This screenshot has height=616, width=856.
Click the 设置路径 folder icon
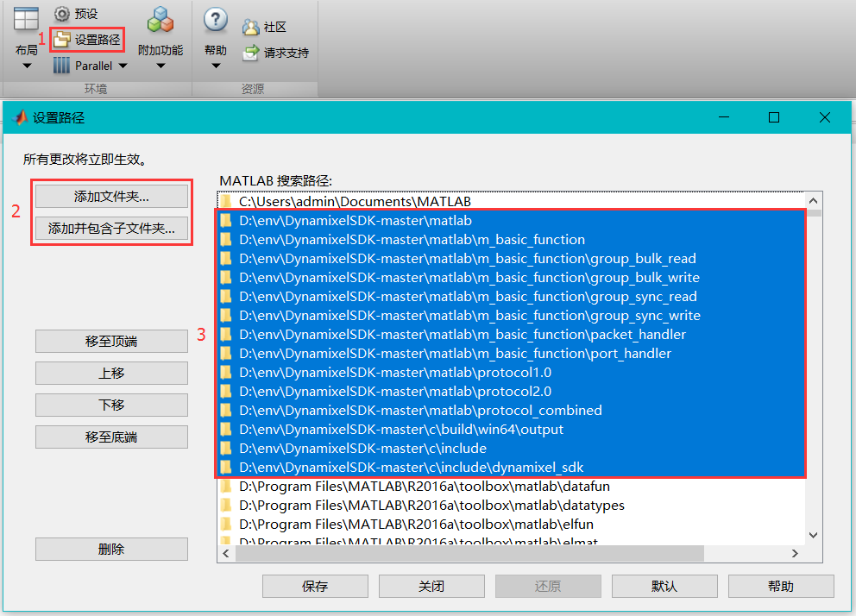coord(62,40)
